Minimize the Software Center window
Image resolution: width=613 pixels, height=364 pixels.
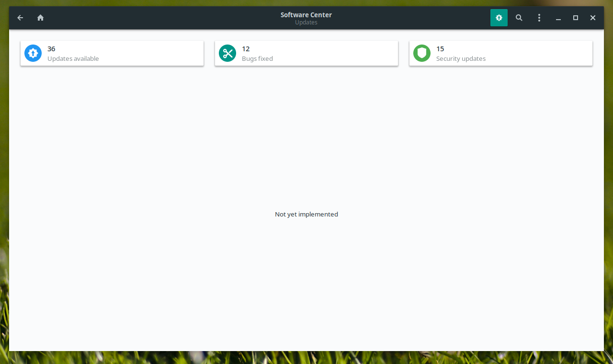[558, 18]
